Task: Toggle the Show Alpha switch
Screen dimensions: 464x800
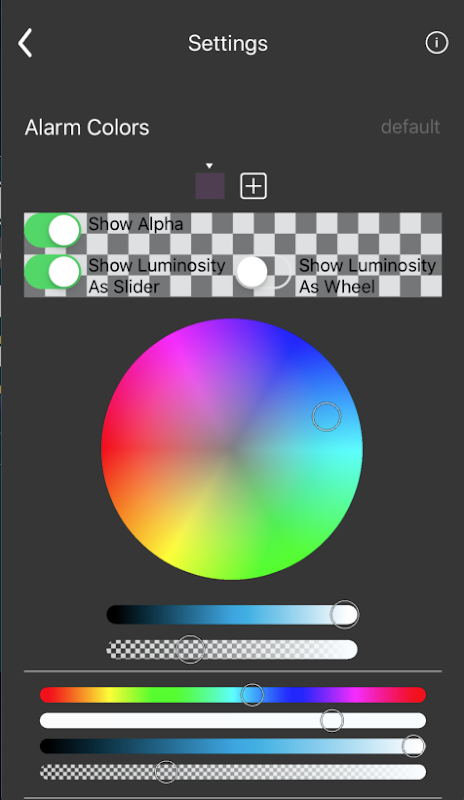Action: [53, 230]
